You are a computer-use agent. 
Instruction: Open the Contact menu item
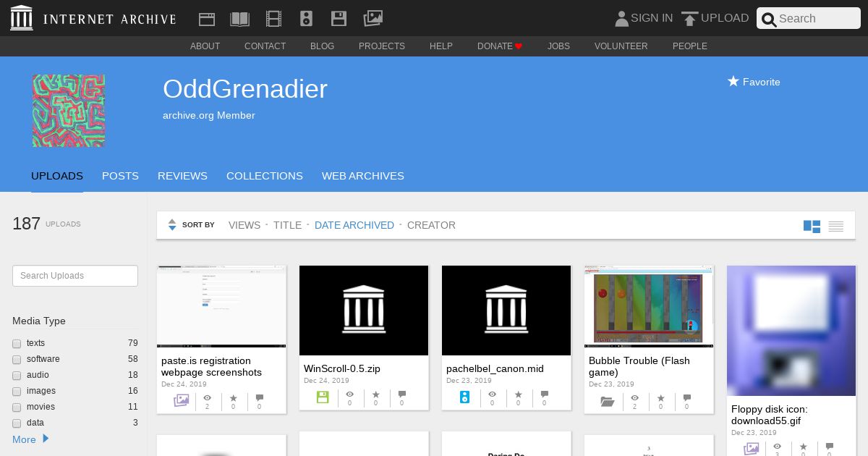click(265, 46)
